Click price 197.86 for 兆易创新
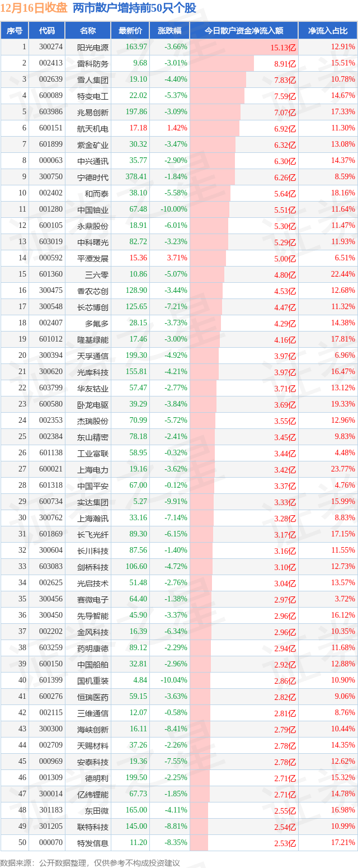 (136, 112)
